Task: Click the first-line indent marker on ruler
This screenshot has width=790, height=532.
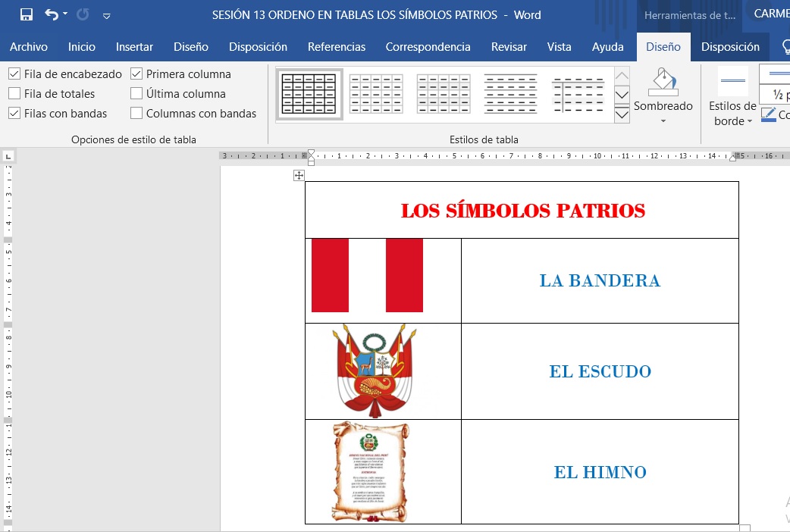Action: click(x=312, y=152)
